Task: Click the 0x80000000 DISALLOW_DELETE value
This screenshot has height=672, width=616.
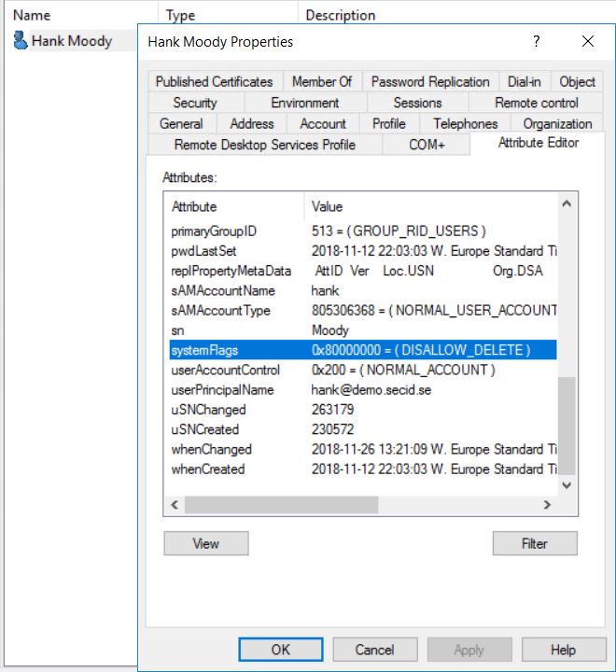Action: coord(421,350)
